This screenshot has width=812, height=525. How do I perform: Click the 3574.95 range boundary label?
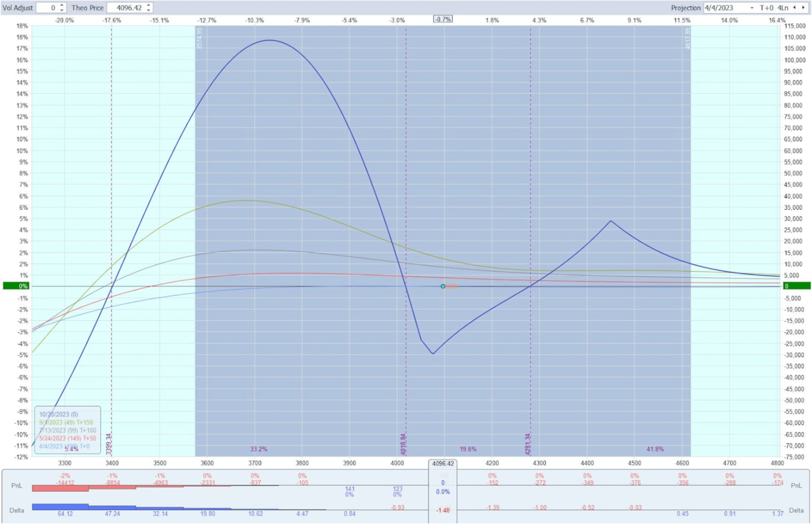[199, 38]
